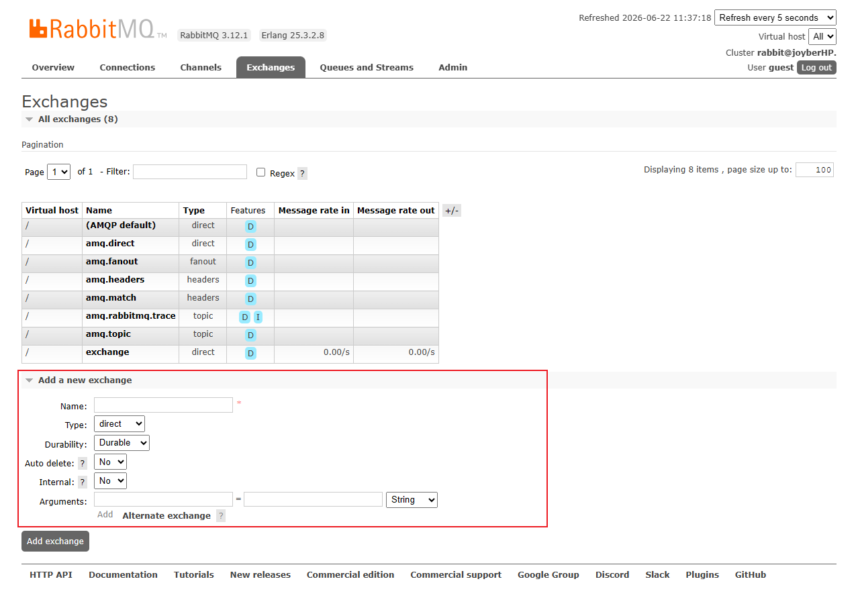Click the Log out button

[x=816, y=67]
